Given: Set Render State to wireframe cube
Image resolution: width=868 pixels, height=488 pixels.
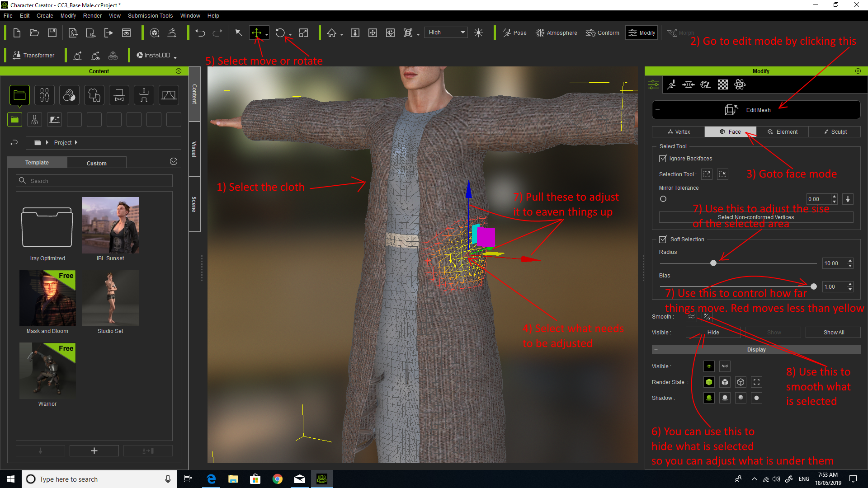Looking at the screenshot, I should point(741,382).
